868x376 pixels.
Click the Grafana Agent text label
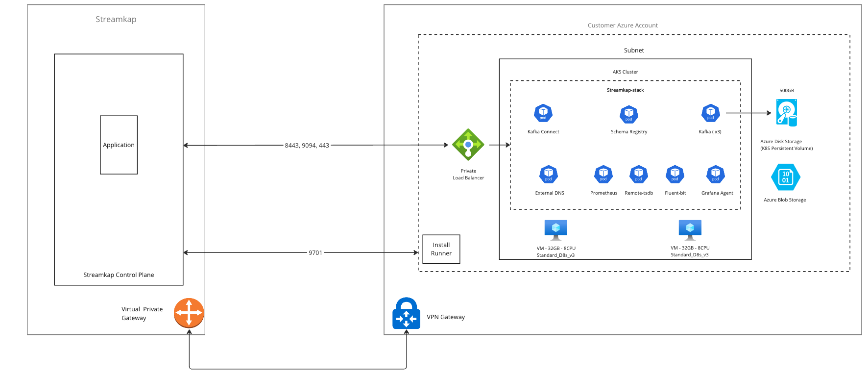pos(717,193)
